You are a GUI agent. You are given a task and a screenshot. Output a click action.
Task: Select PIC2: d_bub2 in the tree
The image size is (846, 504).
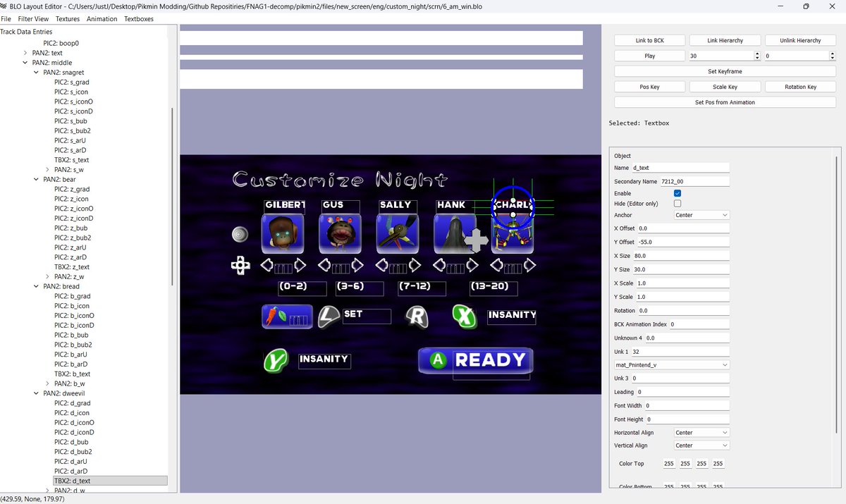[x=73, y=452]
